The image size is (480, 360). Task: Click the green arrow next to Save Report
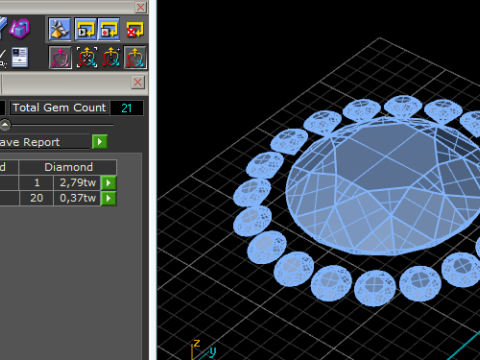tap(99, 142)
